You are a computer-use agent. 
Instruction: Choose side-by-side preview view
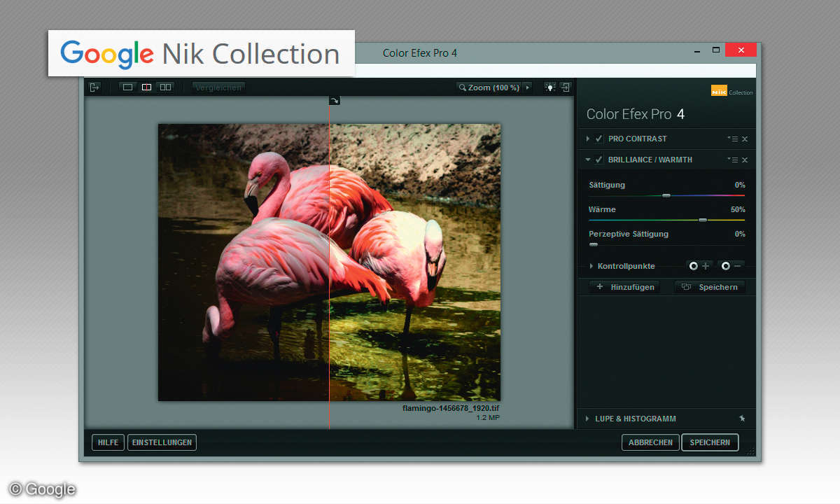click(166, 87)
